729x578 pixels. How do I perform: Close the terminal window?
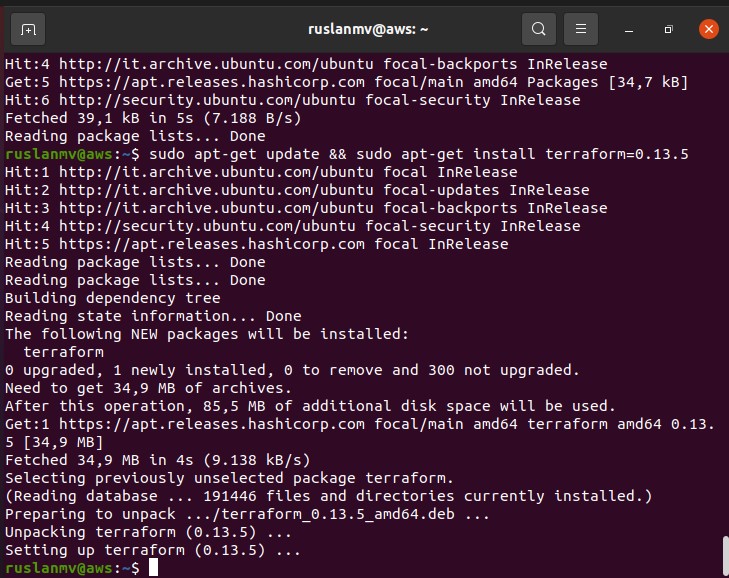click(x=709, y=29)
